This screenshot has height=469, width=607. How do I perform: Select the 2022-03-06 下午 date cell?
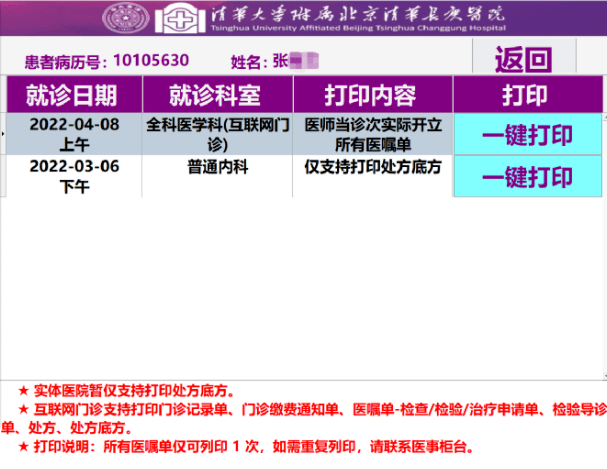71,176
